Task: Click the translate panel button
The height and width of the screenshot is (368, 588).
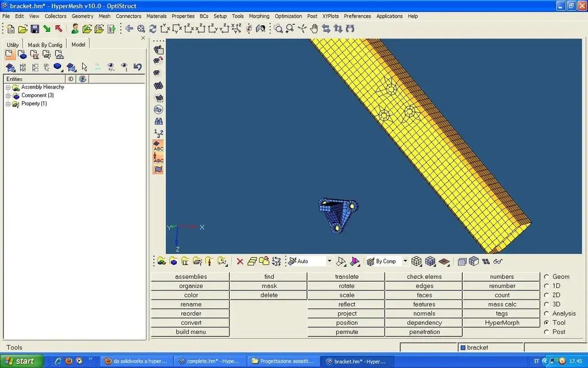Action: click(346, 277)
